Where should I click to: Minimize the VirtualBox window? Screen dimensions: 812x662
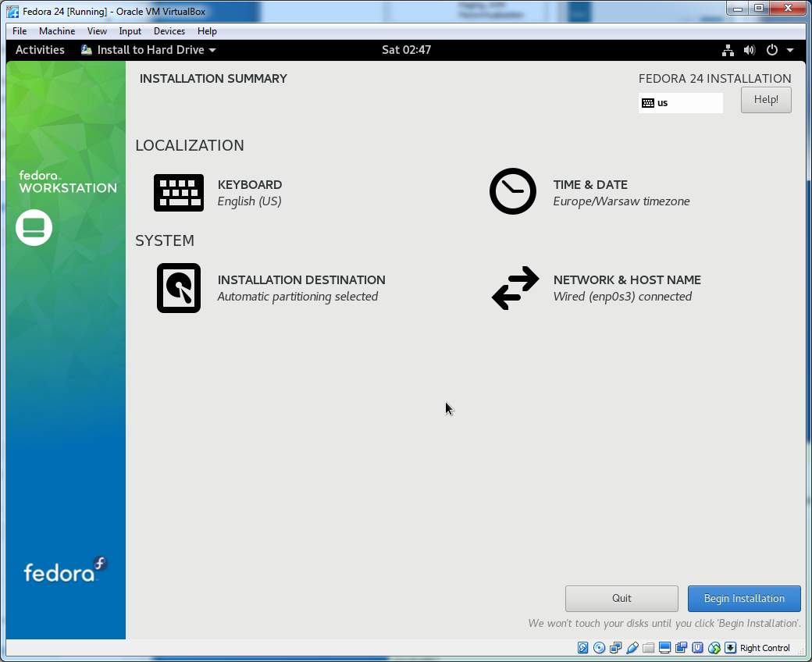737,9
